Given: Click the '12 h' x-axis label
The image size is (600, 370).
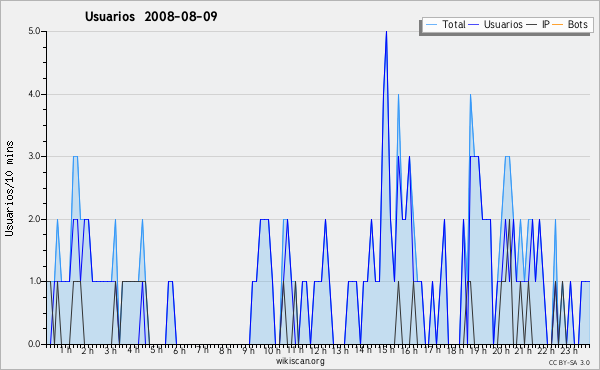Looking at the screenshot, I should click(318, 350).
